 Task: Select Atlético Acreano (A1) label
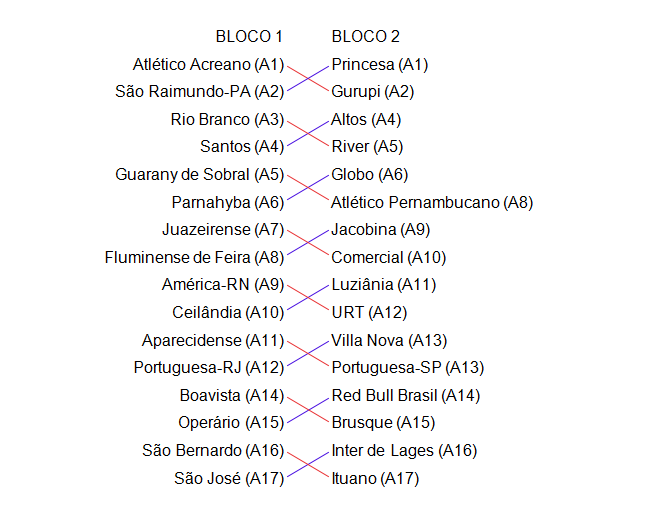(x=208, y=65)
